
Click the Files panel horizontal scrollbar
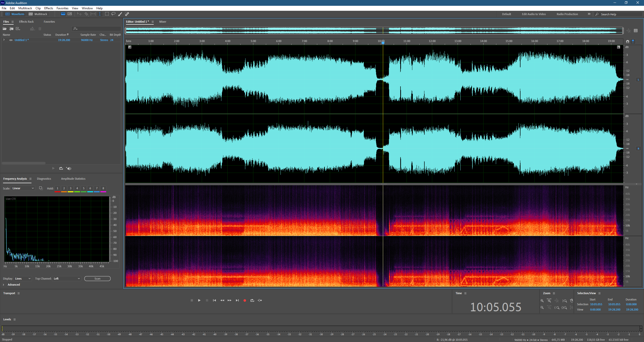click(24, 163)
